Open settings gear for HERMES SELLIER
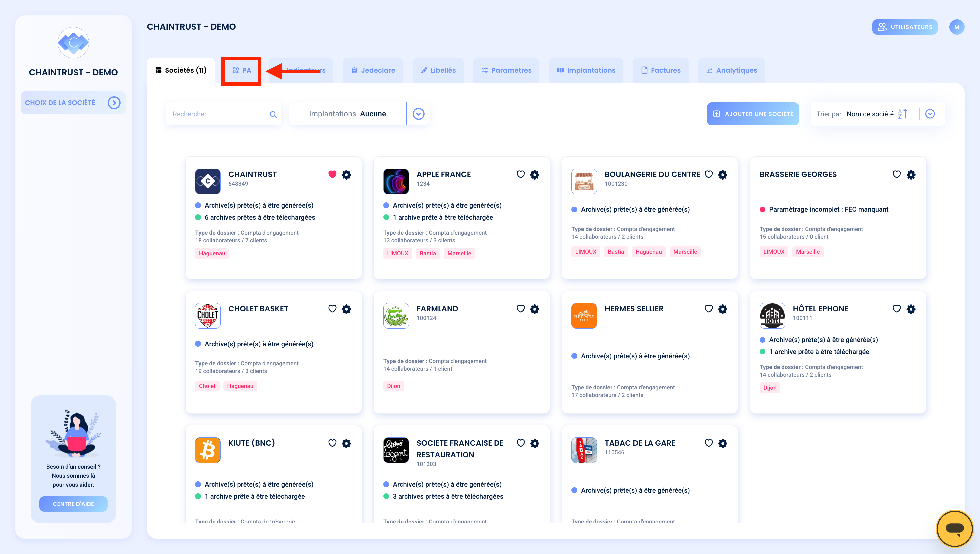 (x=722, y=309)
